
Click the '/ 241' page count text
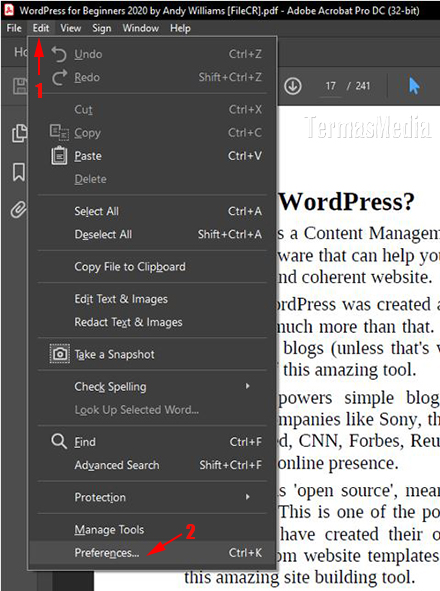(x=359, y=86)
